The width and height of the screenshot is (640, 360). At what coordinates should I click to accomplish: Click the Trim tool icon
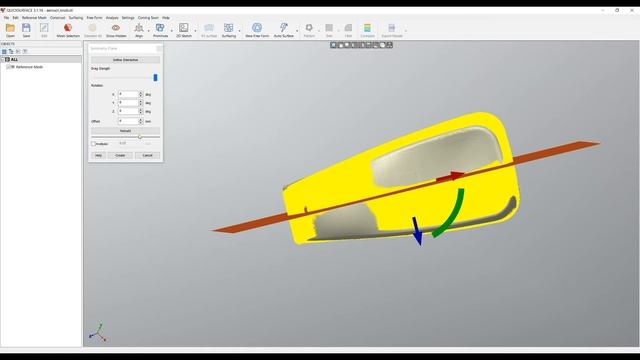(x=329, y=28)
